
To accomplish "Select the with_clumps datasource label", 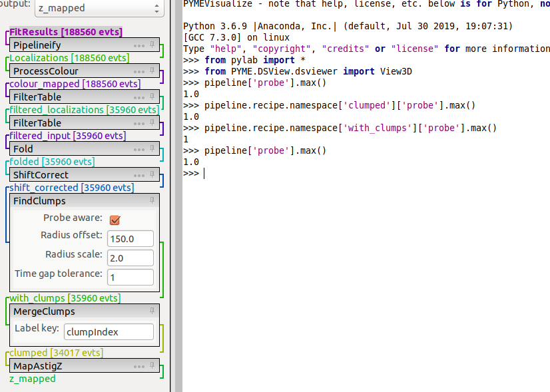I will click(65, 298).
